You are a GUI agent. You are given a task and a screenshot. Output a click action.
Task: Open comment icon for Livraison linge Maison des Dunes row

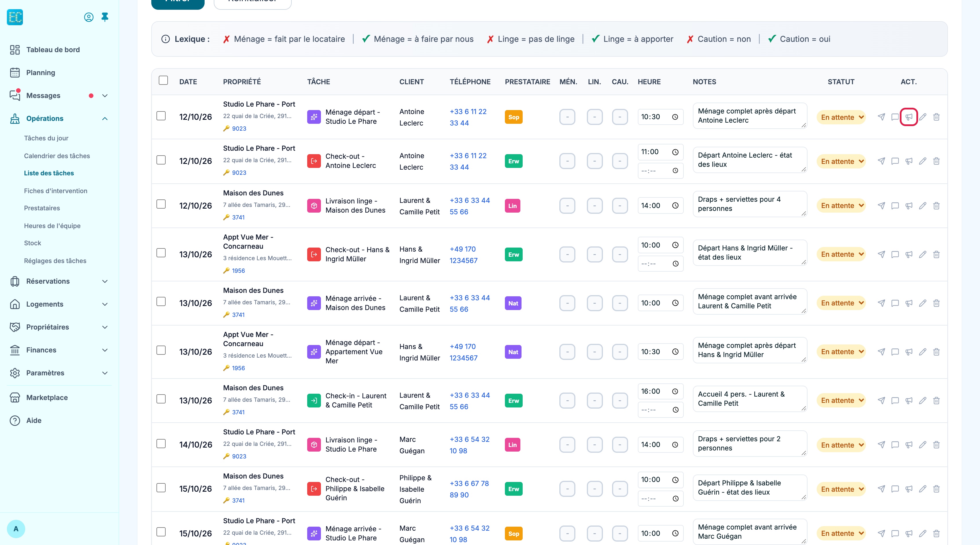[x=895, y=206]
